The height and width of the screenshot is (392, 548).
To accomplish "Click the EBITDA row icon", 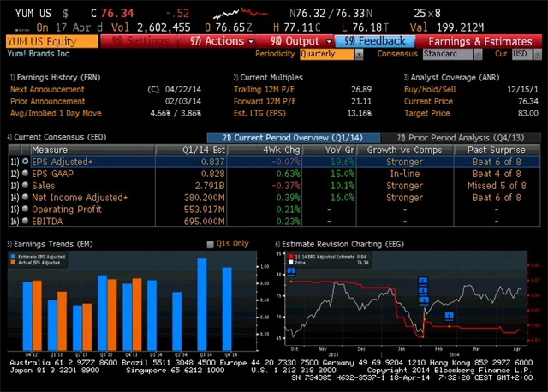I will click(24, 221).
